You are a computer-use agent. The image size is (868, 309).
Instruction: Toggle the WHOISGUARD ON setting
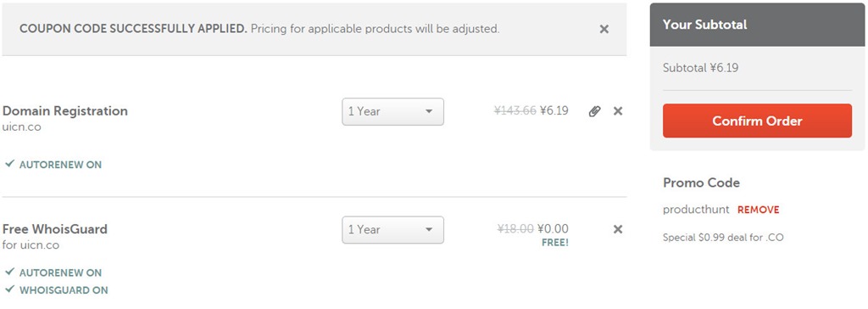pyautogui.click(x=57, y=289)
